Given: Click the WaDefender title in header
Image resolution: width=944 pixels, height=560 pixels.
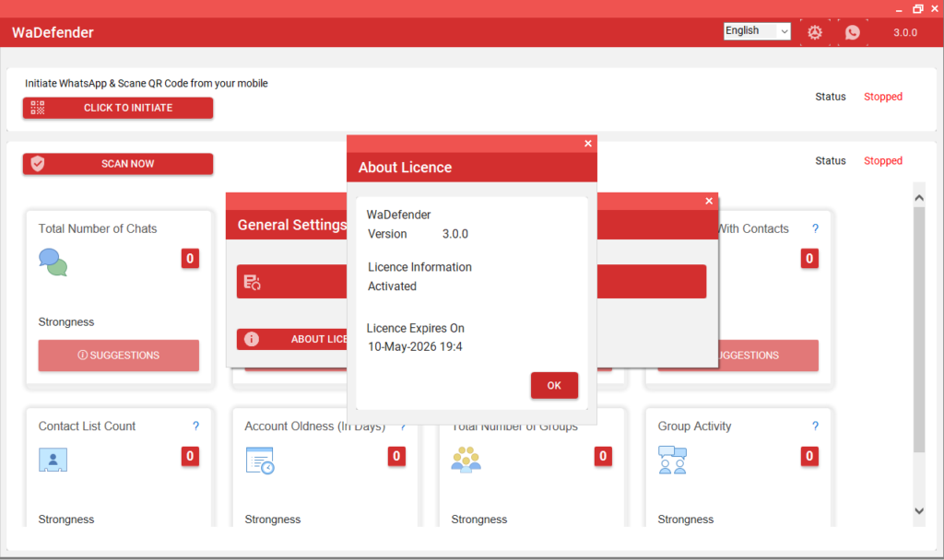Looking at the screenshot, I should point(53,32).
